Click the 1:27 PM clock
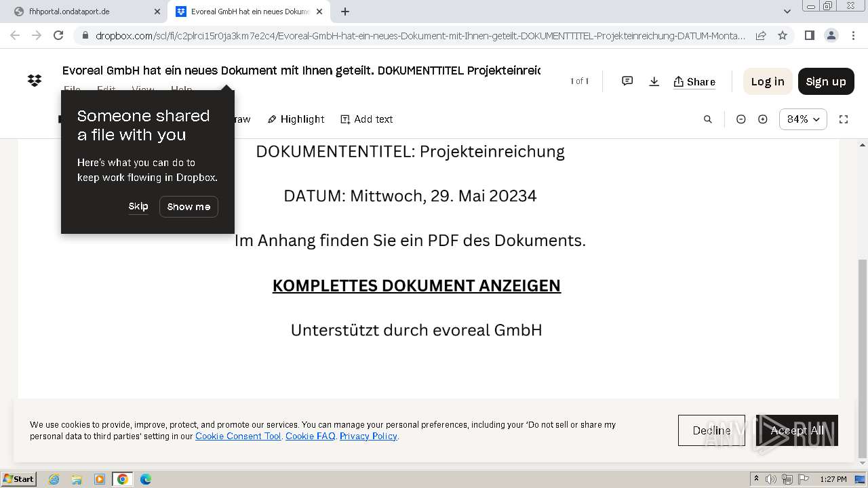Image resolution: width=868 pixels, height=488 pixels. click(x=833, y=479)
